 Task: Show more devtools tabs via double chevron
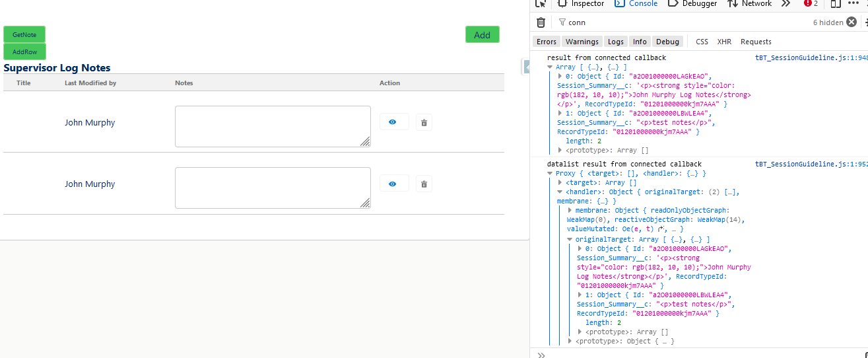785,3
